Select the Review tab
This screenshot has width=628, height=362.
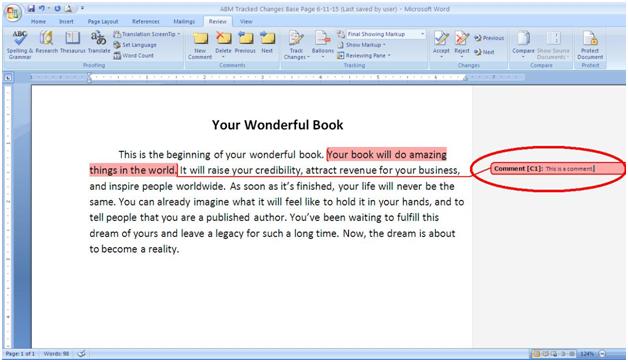[217, 22]
